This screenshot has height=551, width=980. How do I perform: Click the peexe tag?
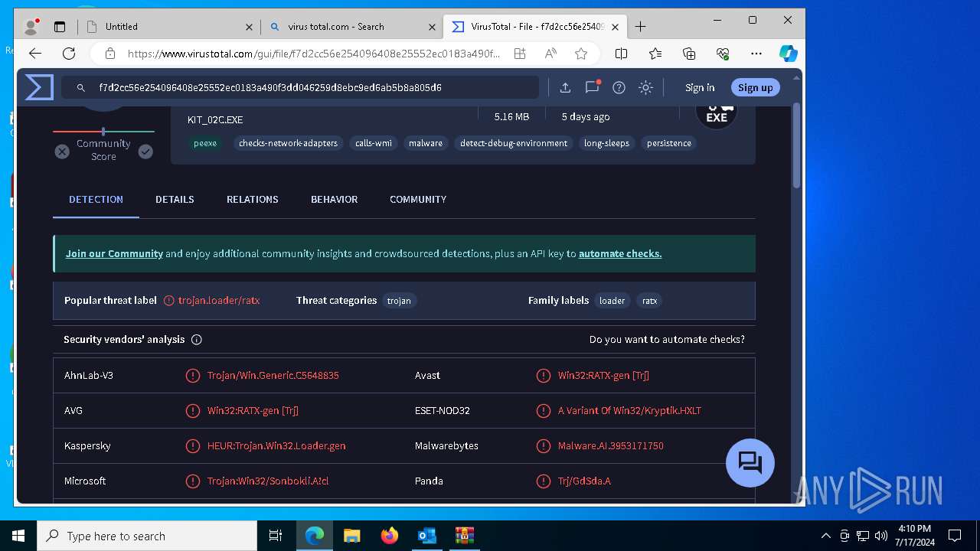pos(205,143)
